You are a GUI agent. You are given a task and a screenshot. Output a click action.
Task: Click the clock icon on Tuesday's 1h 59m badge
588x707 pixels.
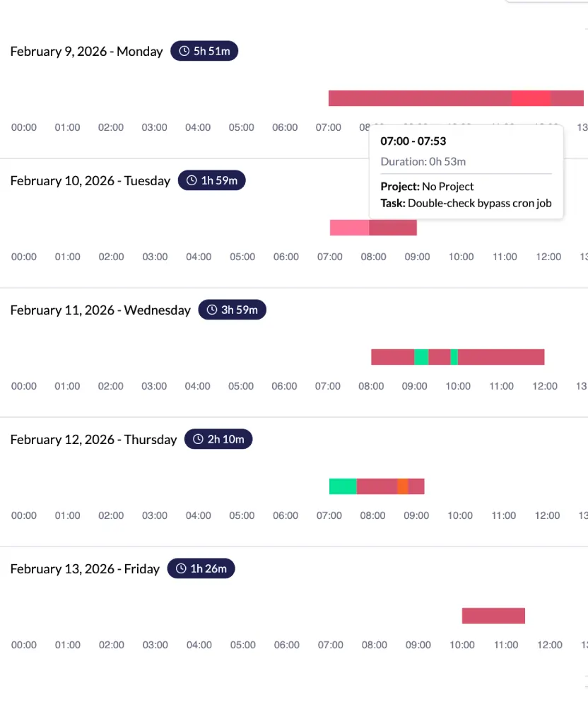(191, 180)
